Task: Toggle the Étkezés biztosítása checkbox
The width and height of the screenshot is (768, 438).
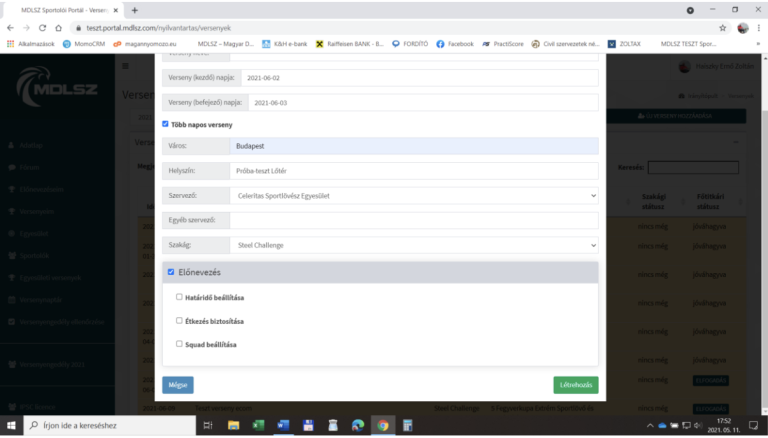Action: coord(179,321)
